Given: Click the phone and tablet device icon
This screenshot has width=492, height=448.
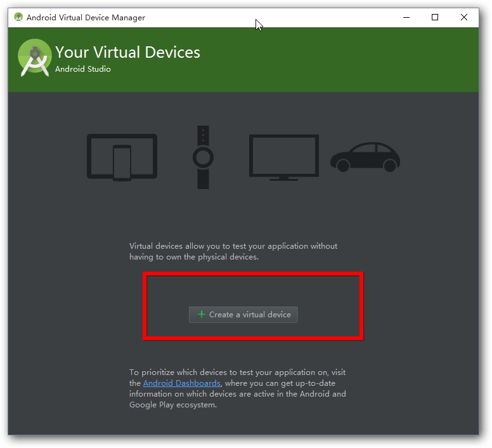Looking at the screenshot, I should point(122,157).
